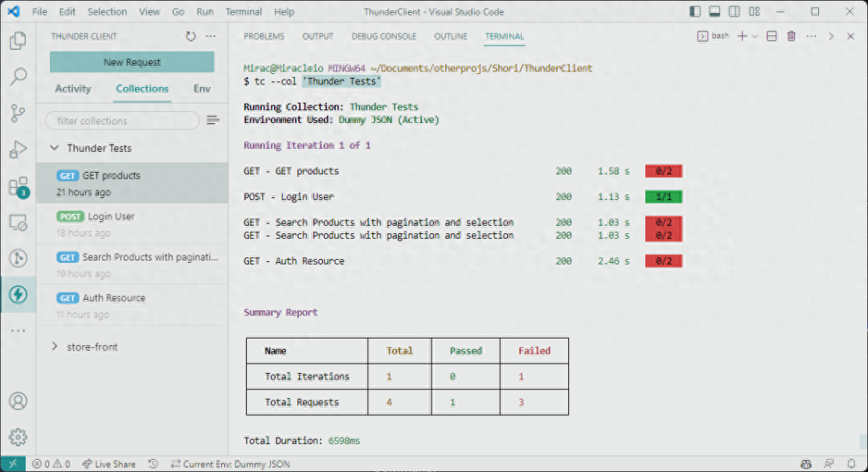Open the Help menu

[x=284, y=11]
